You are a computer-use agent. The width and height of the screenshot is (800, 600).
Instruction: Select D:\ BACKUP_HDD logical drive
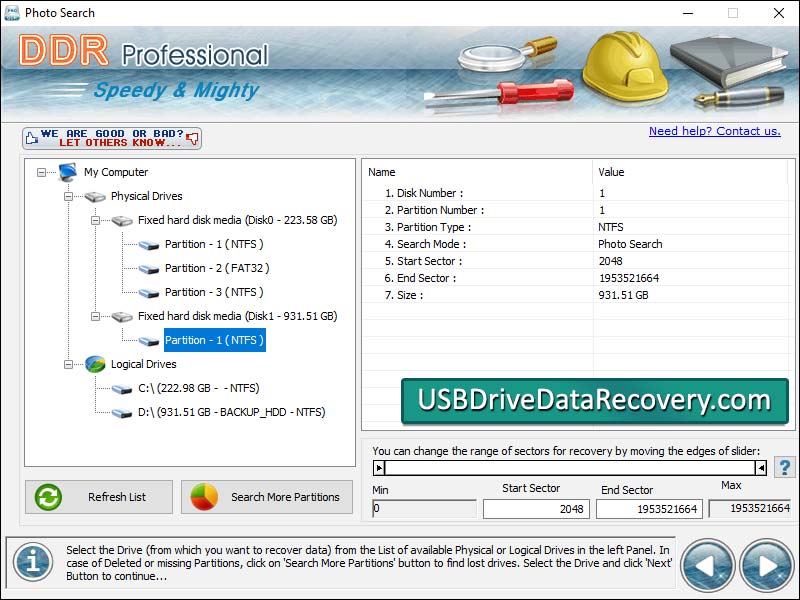coord(231,412)
